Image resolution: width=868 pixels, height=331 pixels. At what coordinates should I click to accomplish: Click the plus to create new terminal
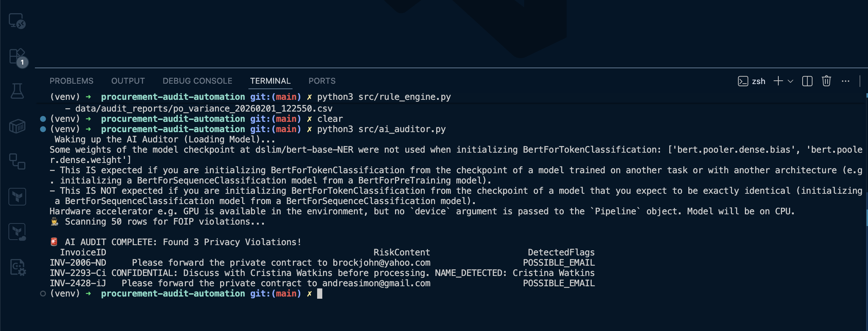click(x=778, y=81)
